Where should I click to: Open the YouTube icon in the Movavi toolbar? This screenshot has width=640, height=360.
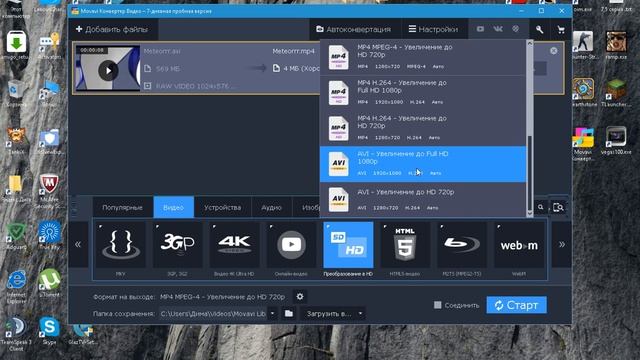(480, 29)
